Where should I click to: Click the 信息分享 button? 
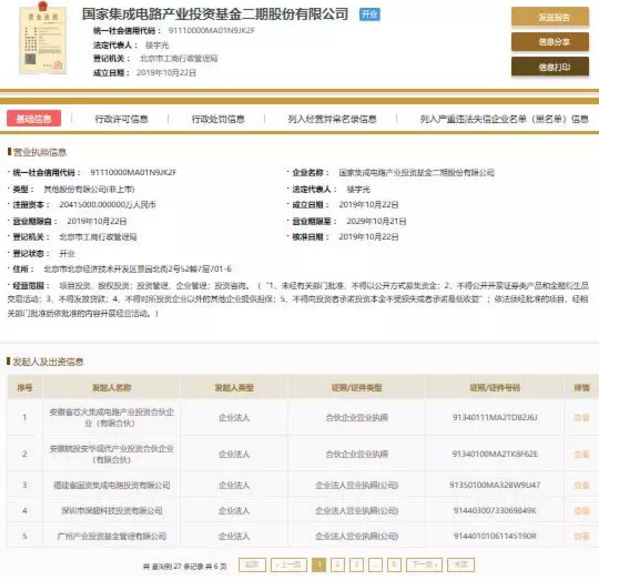(x=554, y=42)
